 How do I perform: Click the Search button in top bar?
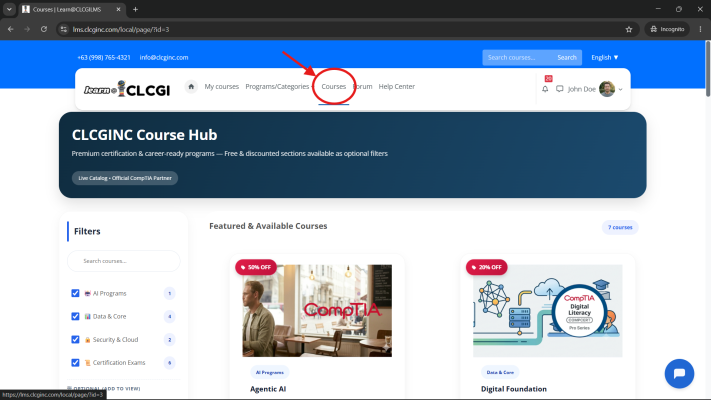(x=566, y=57)
